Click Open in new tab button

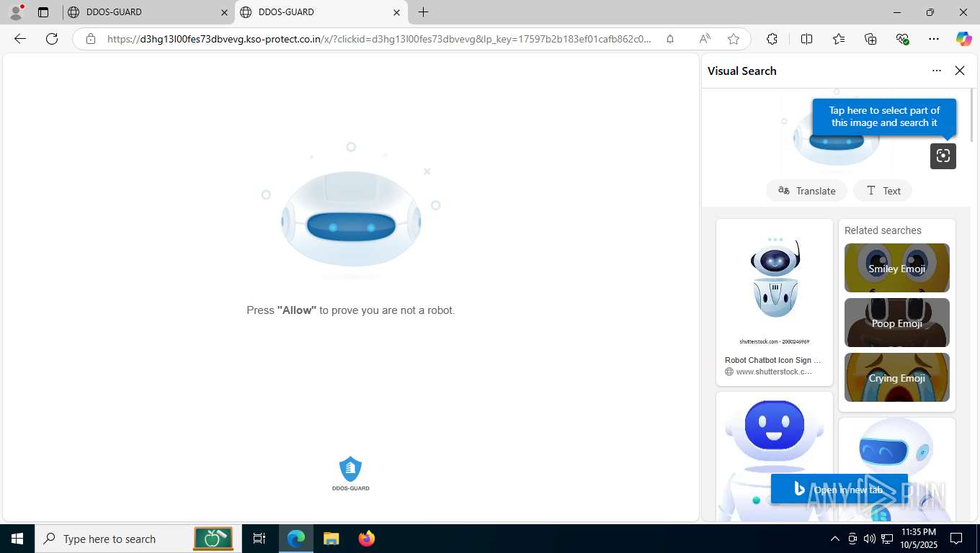[x=839, y=490]
